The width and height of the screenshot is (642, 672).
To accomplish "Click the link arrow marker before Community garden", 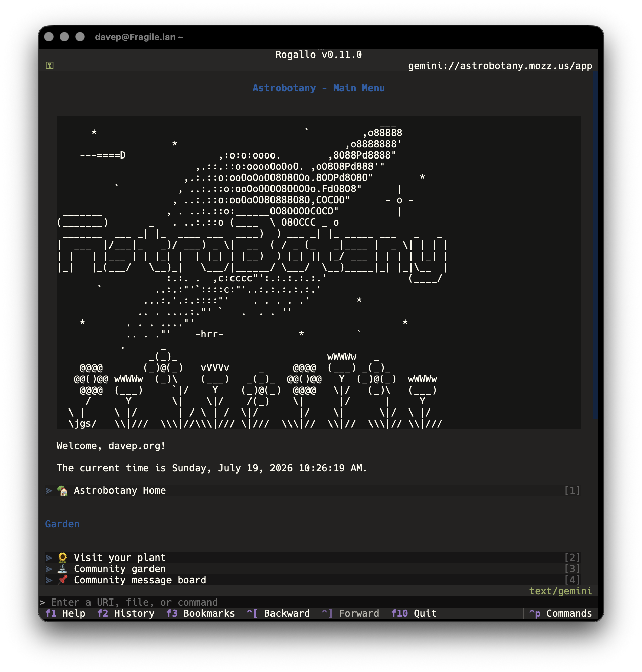I will click(49, 569).
